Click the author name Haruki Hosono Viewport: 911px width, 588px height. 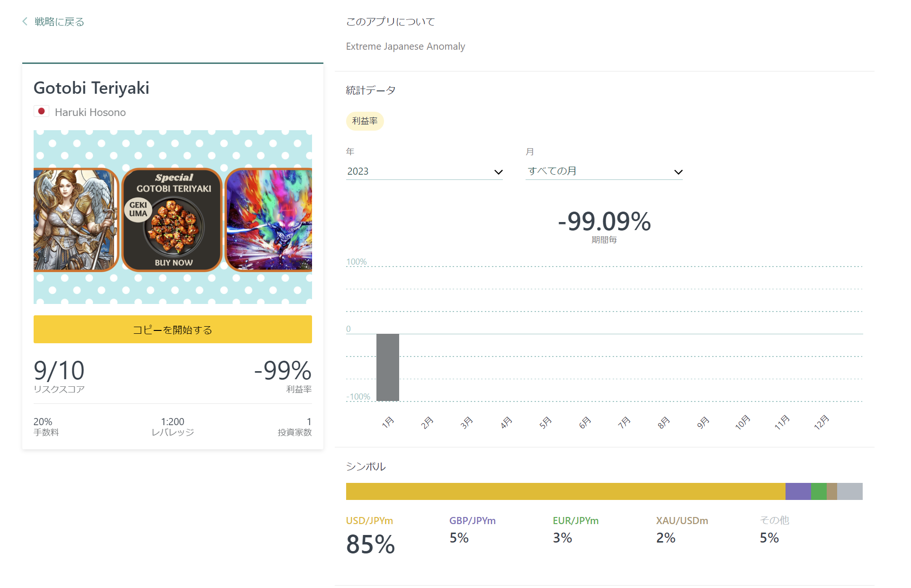click(x=90, y=112)
